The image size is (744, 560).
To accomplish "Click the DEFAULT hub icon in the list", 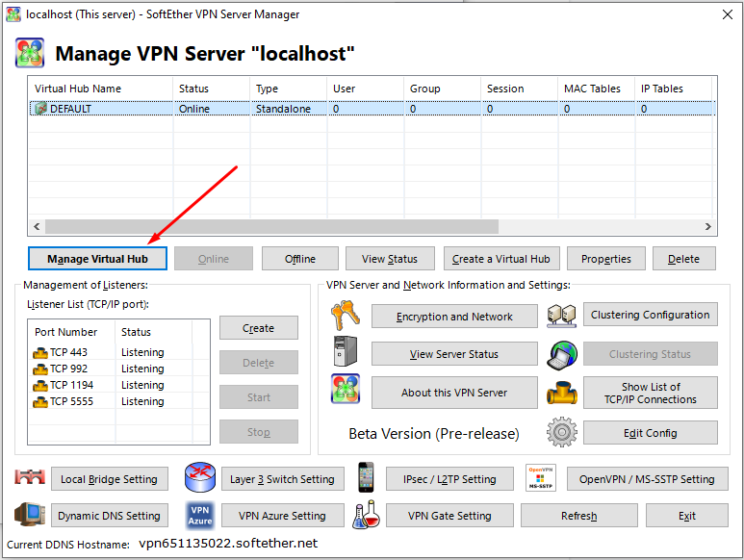I will 40,109.
